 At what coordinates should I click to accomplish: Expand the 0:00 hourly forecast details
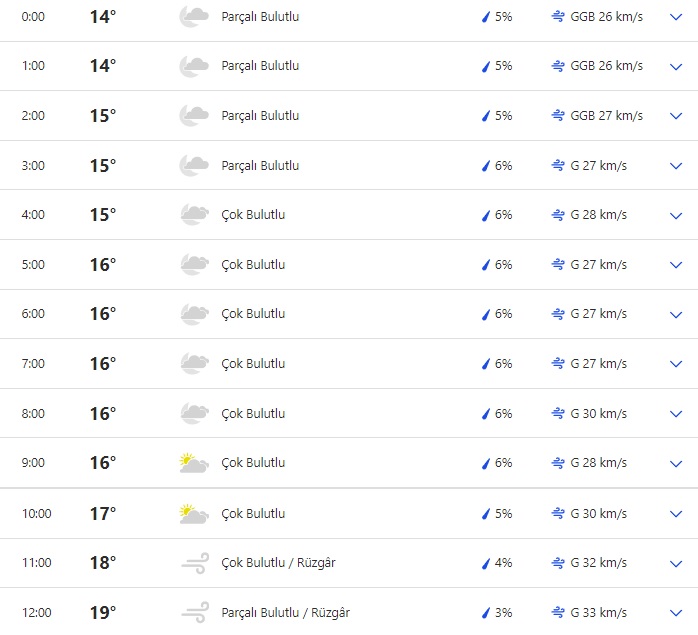click(x=675, y=17)
